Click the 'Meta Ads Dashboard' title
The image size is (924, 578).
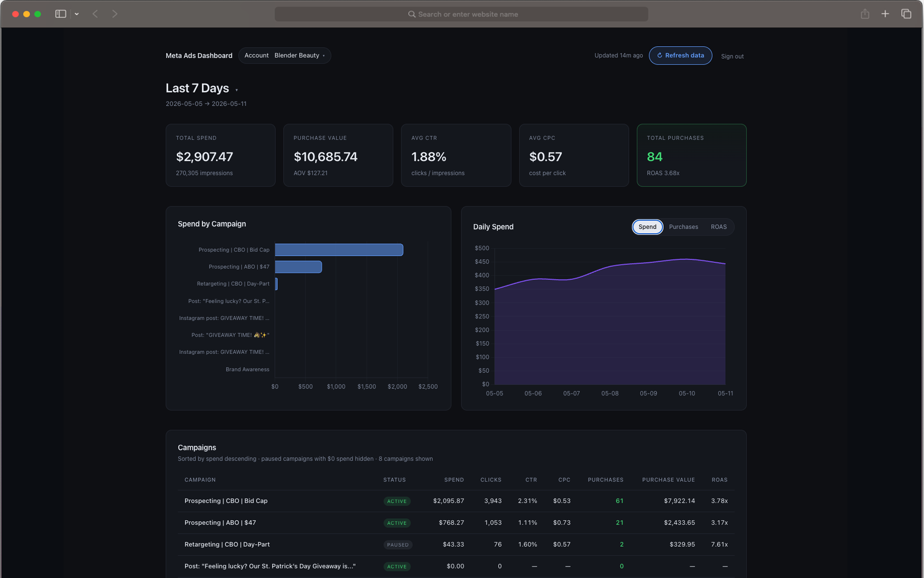click(199, 55)
